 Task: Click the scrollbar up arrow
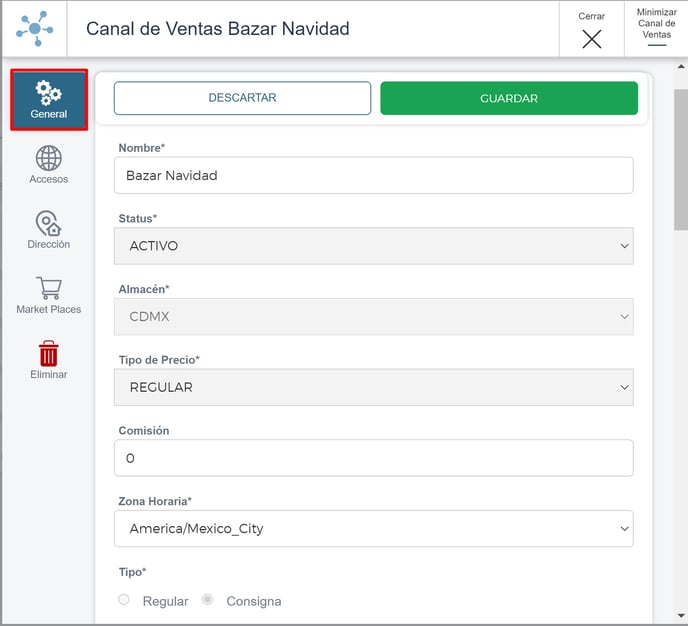point(681,67)
